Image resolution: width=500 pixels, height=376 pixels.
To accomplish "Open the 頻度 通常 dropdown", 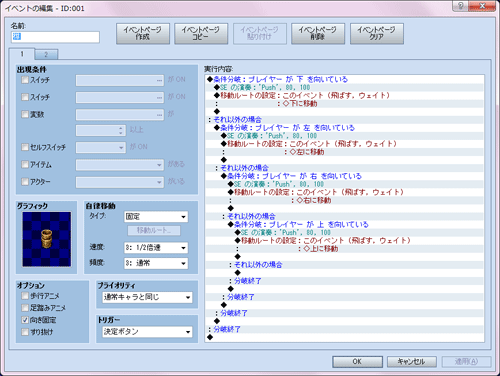I will click(x=156, y=263).
